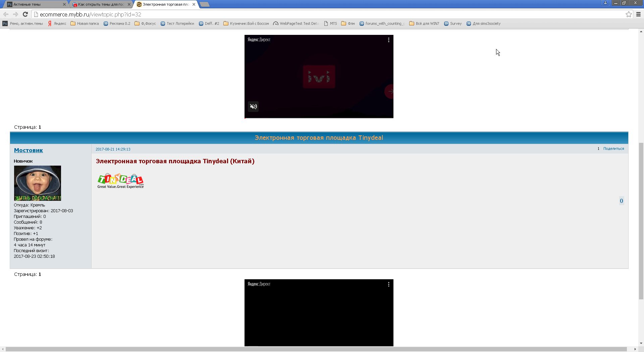Expand the Кузнечик:Бой с Боссом folder
This screenshot has width=644, height=352.
click(x=246, y=23)
